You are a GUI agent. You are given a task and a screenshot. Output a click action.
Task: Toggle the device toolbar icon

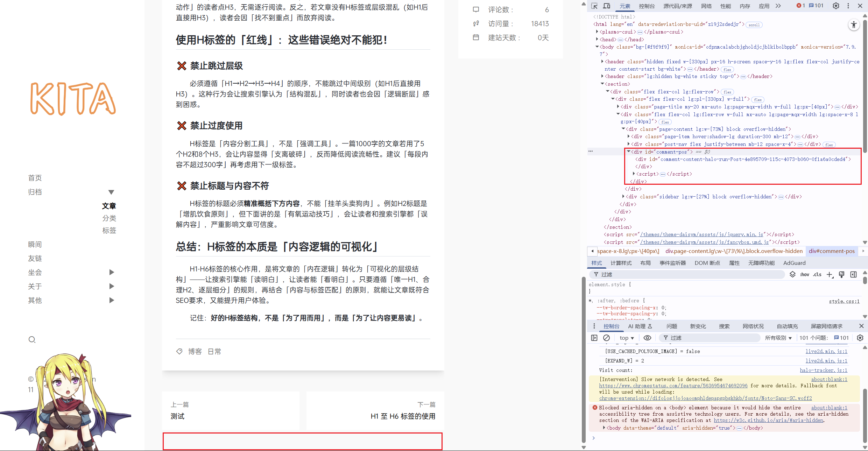[606, 6]
